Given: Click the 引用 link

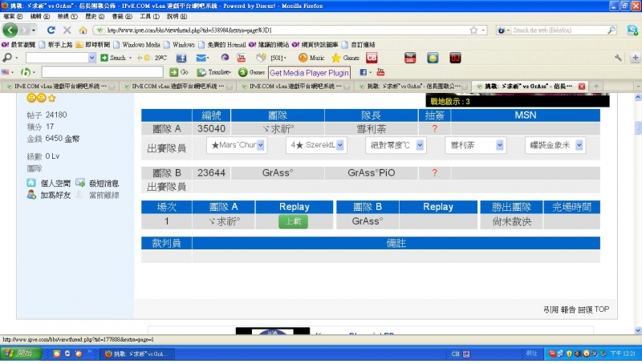Looking at the screenshot, I should tap(551, 309).
